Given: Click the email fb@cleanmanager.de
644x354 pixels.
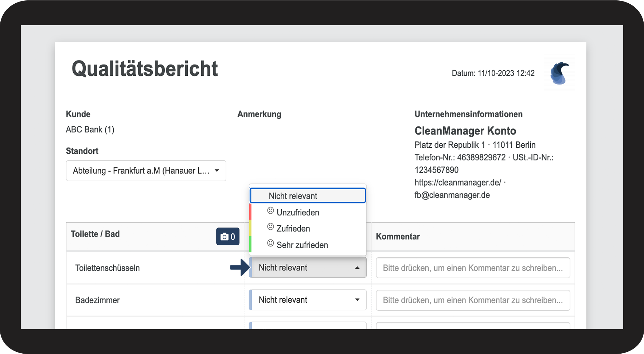Looking at the screenshot, I should coord(452,195).
